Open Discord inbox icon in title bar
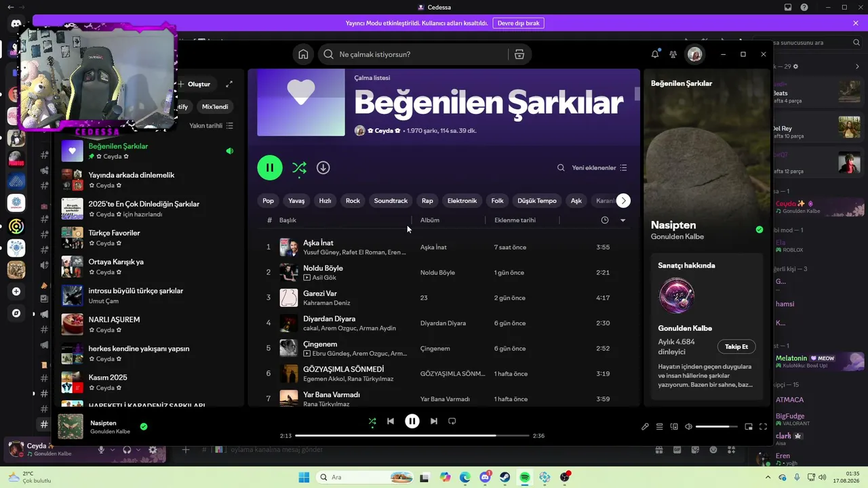The width and height of the screenshot is (868, 488). (x=787, y=7)
